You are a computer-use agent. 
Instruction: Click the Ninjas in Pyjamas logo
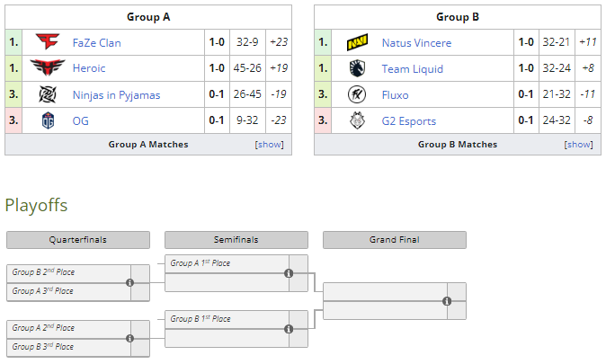pyautogui.click(x=48, y=94)
